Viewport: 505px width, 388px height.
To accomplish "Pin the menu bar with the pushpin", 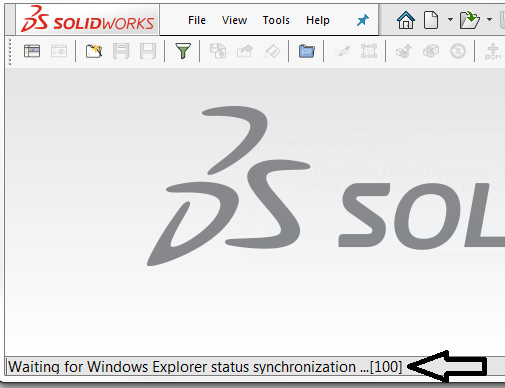I will tap(363, 20).
